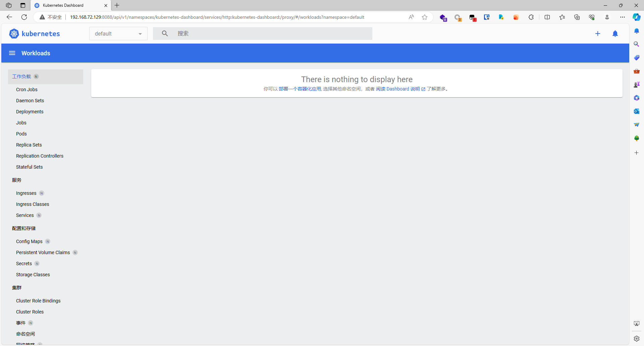Open sidebar settings gear icon

click(x=636, y=339)
